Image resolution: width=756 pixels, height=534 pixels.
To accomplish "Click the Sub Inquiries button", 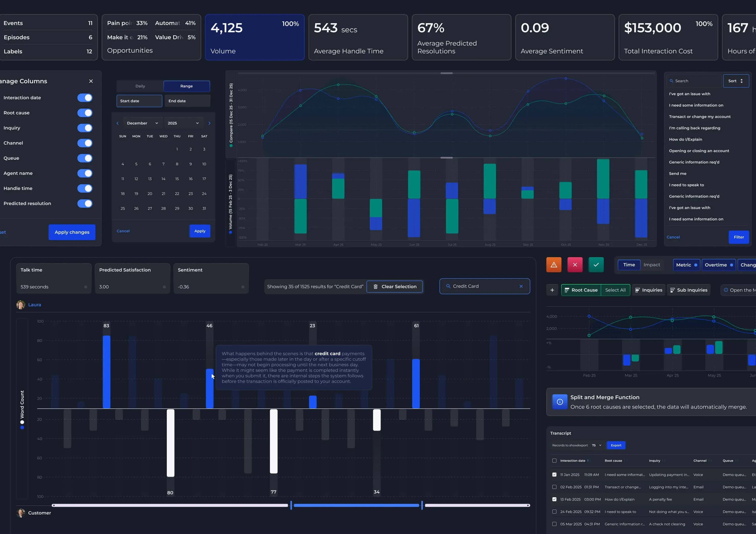I will point(688,290).
